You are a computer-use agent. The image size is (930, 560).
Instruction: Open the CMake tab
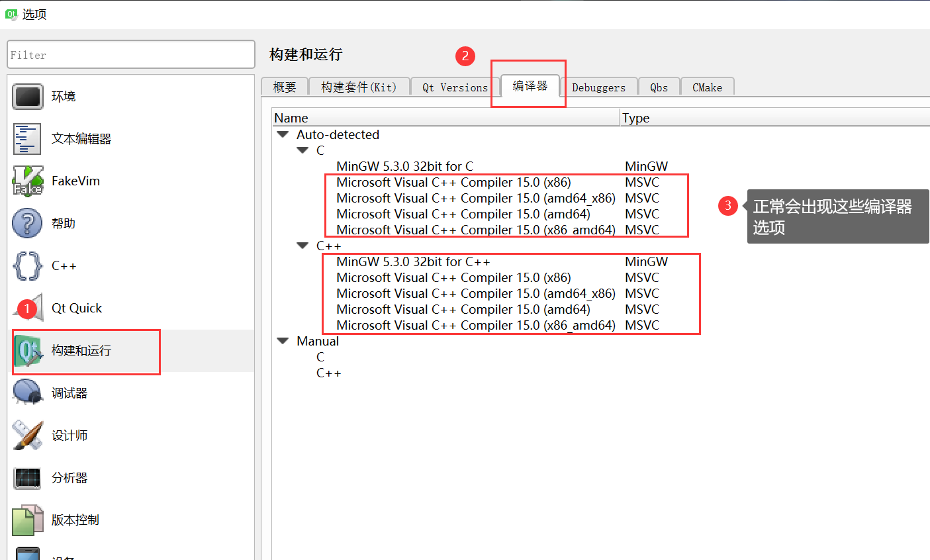(x=707, y=87)
